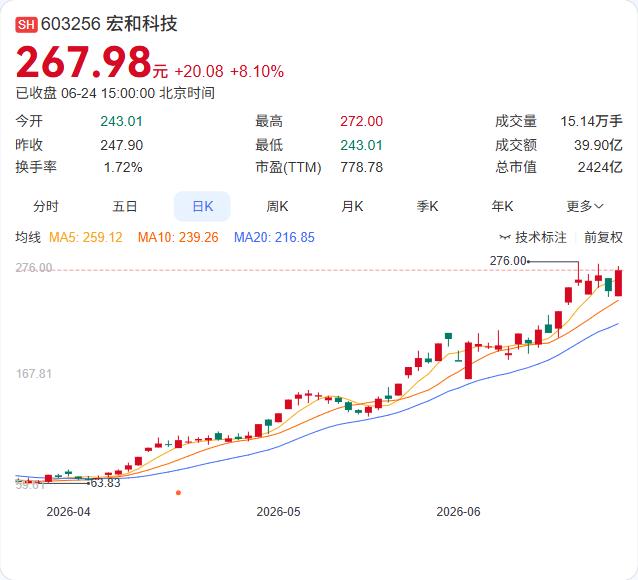Click the 市盈(TTM) value 778.78
Image resolution: width=638 pixels, height=580 pixels.
coord(361,167)
